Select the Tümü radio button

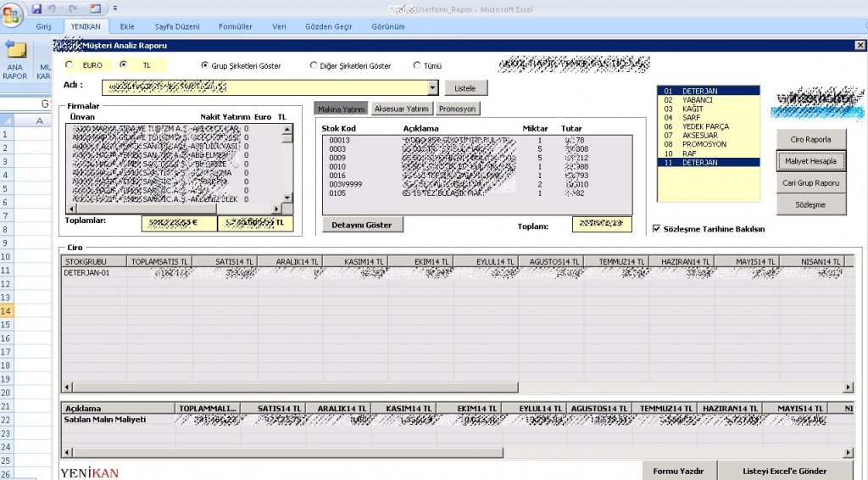point(417,65)
